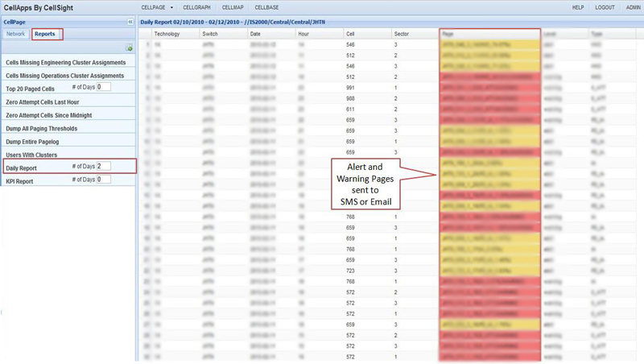Click the Page column header
The width and height of the screenshot is (644, 364).
(448, 35)
